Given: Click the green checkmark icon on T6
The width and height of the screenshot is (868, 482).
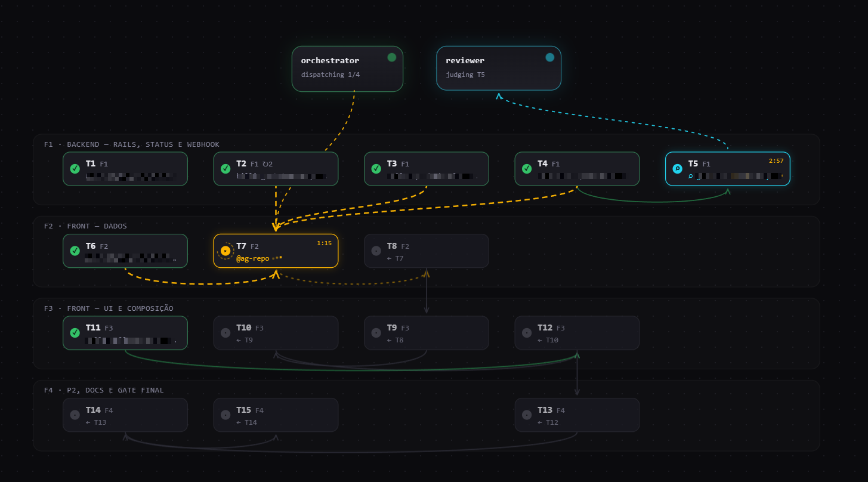Looking at the screenshot, I should click(x=75, y=251).
